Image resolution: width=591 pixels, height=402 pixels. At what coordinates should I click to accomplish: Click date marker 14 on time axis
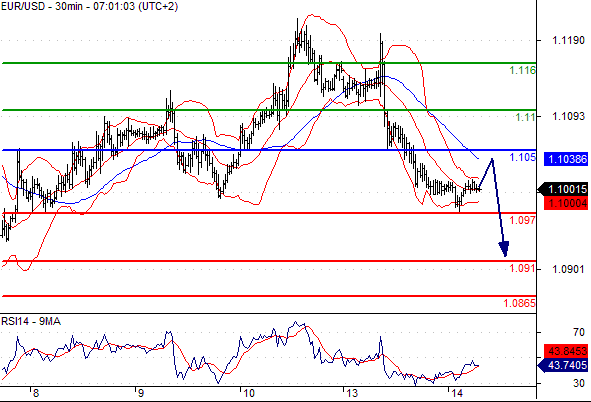tap(456, 394)
